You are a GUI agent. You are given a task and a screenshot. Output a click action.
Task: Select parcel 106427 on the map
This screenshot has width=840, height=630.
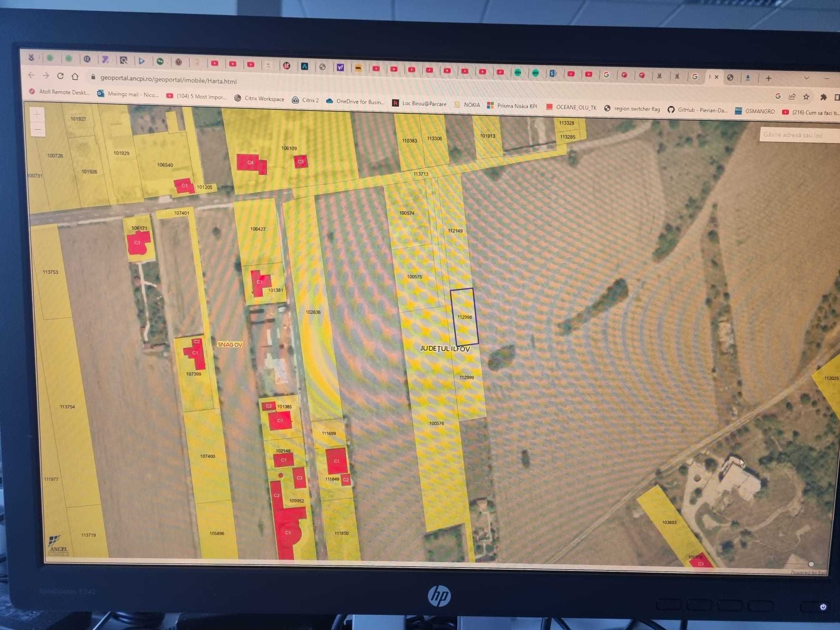click(258, 229)
